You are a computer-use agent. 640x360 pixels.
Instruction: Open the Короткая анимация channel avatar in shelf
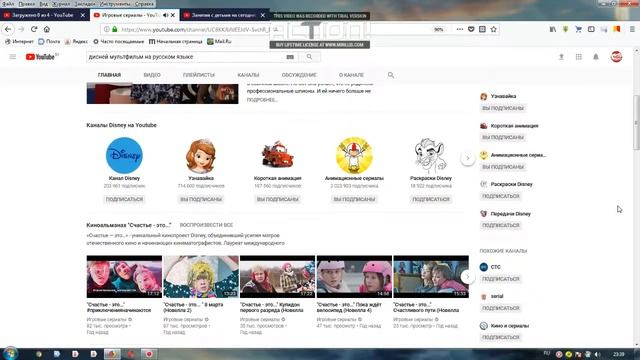point(277,155)
